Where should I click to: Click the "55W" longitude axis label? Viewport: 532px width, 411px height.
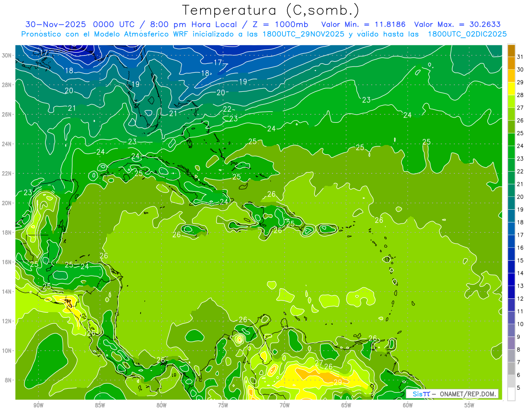469,405
